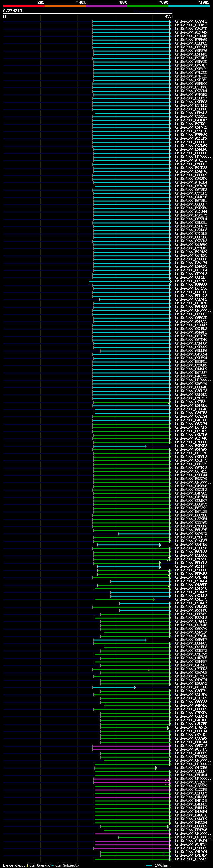Select hit label UniRef100_Q43655
Viewport: 213px width, 868px height.
pyautogui.click(x=191, y=585)
